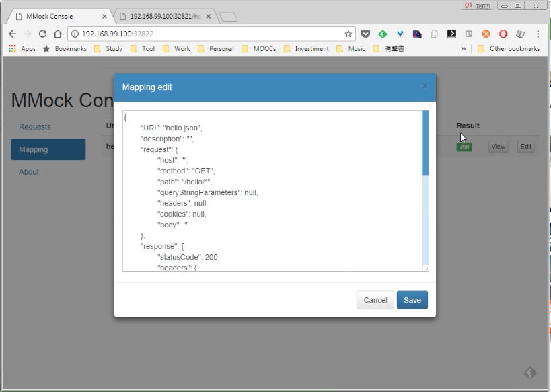Bookmark this page with the star icon
This screenshot has width=551, height=392.
pos(348,34)
